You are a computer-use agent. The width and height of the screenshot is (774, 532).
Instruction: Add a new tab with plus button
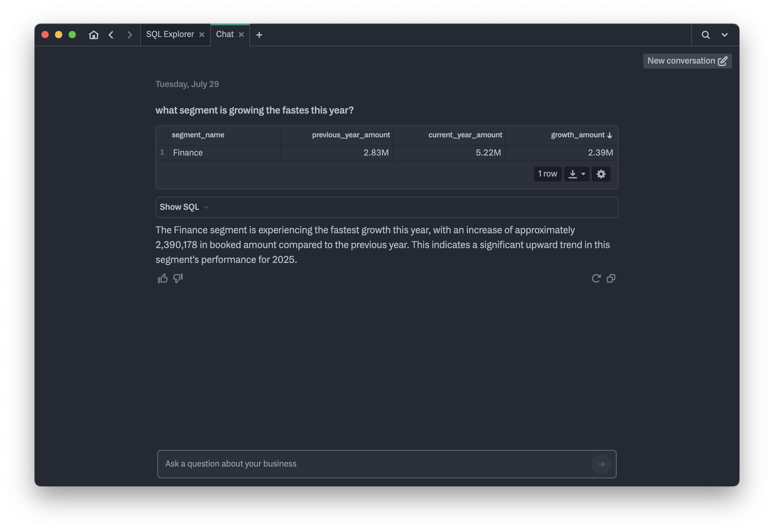[x=259, y=35]
